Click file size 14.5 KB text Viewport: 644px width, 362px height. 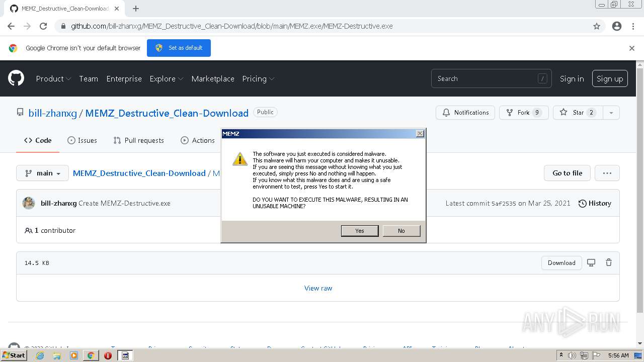pyautogui.click(x=37, y=263)
